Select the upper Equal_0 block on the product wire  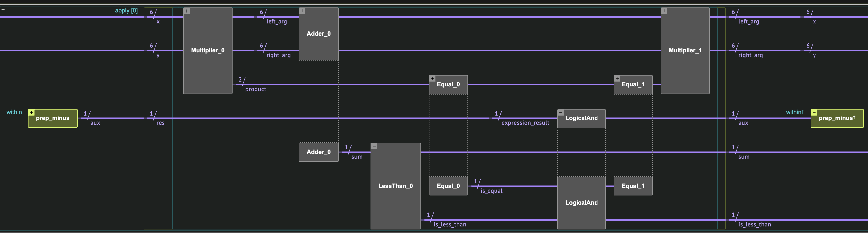[x=448, y=85]
